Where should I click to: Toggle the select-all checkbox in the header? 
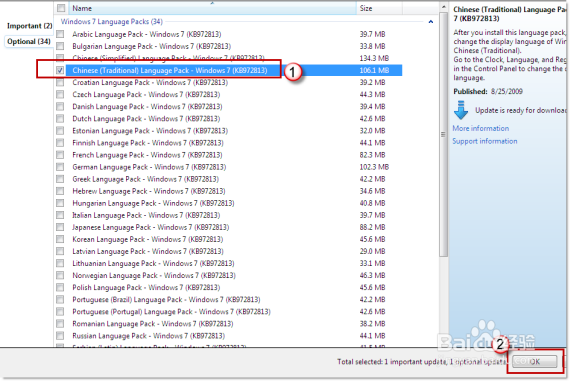coord(61,8)
